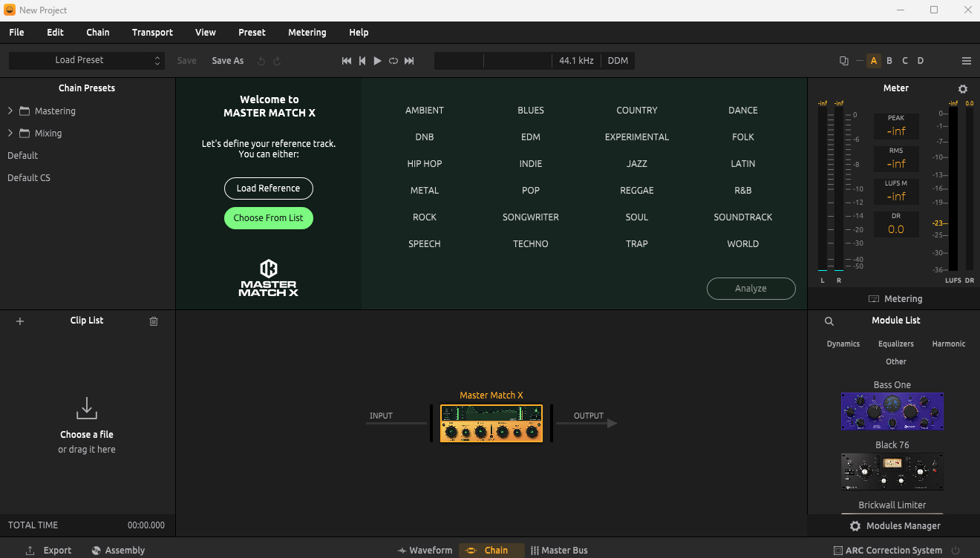This screenshot has width=980, height=558.
Task: Filter modules by Harmonic
Action: pos(949,344)
